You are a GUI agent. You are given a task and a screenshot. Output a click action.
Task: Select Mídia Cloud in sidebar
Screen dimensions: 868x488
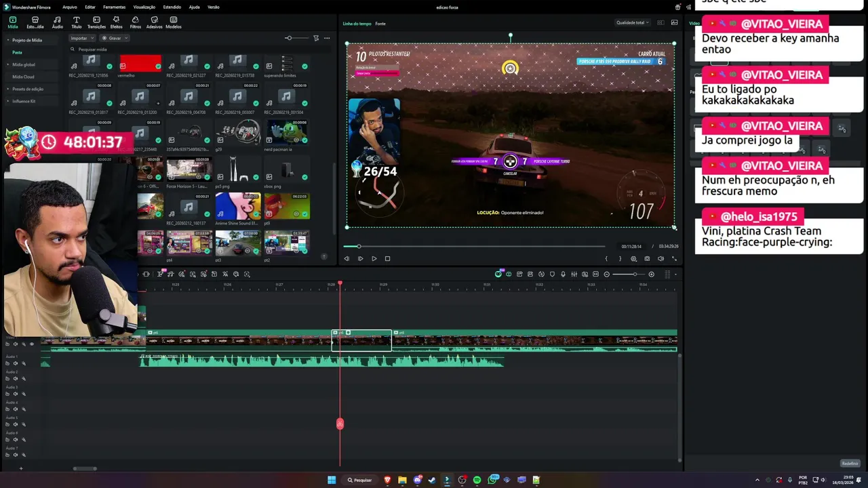[x=23, y=77]
